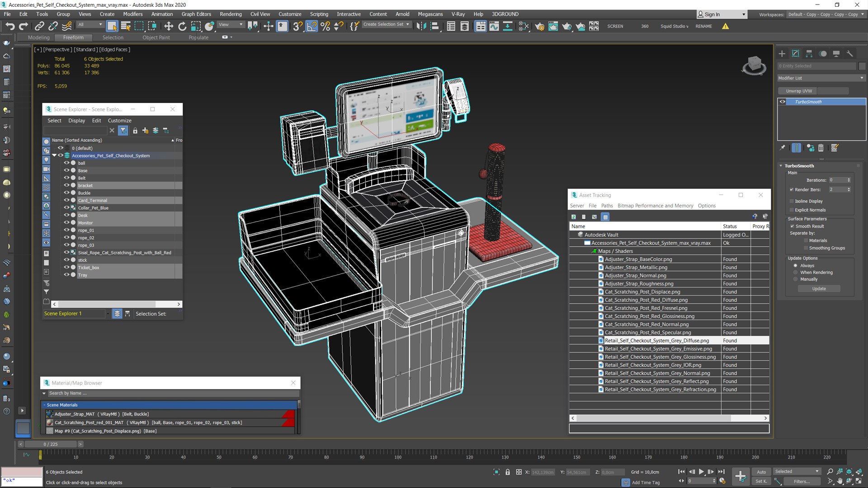Toggle visibility eye of the Monitor object

click(x=66, y=223)
